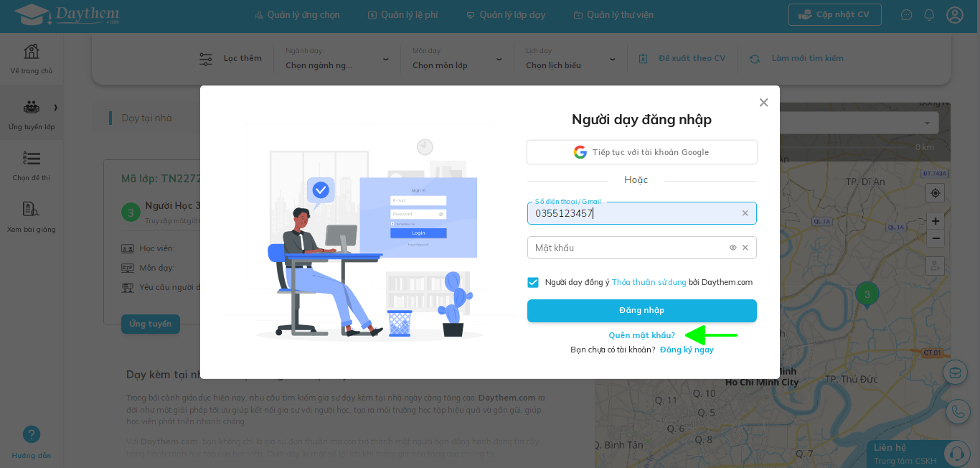Expand the Ngành dạy dropdown

[337, 59]
